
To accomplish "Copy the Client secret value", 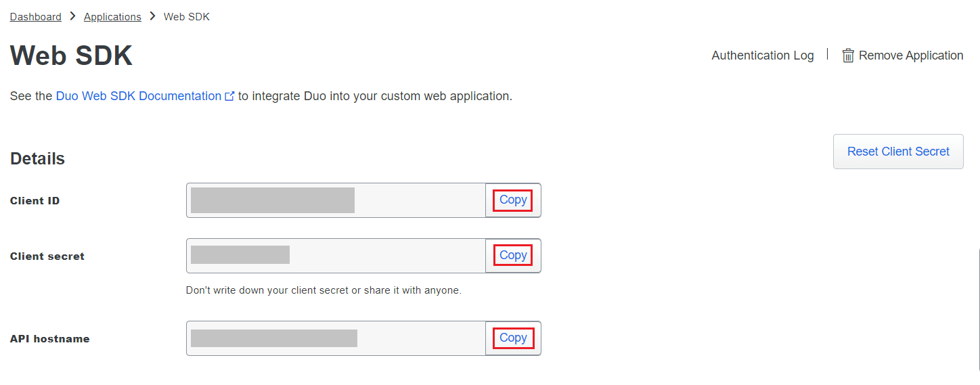I will click(512, 256).
